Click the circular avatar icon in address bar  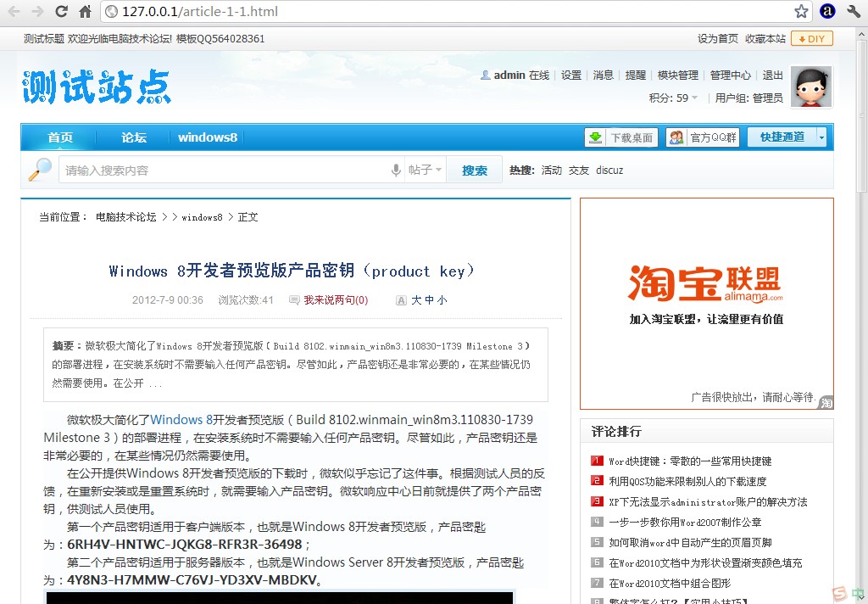coord(826,11)
